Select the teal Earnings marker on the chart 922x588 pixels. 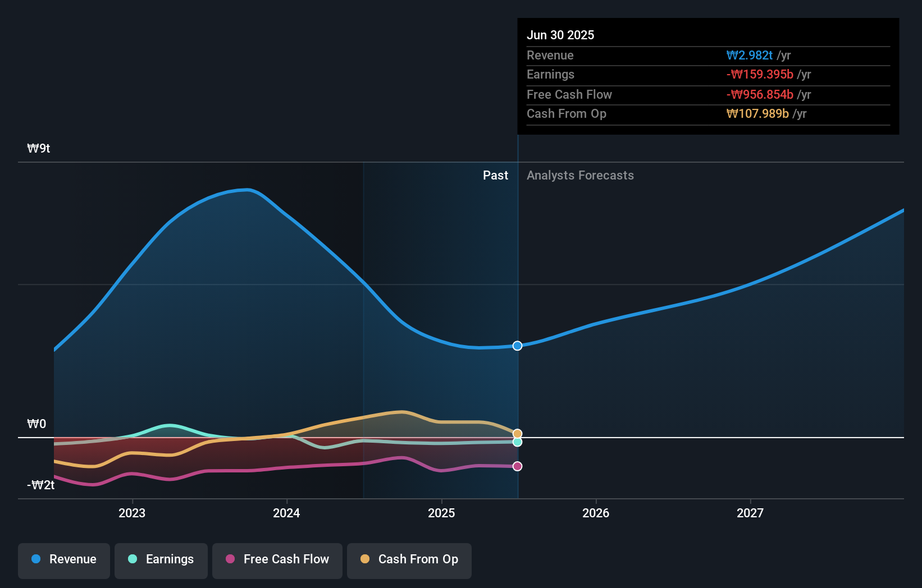pyautogui.click(x=517, y=442)
